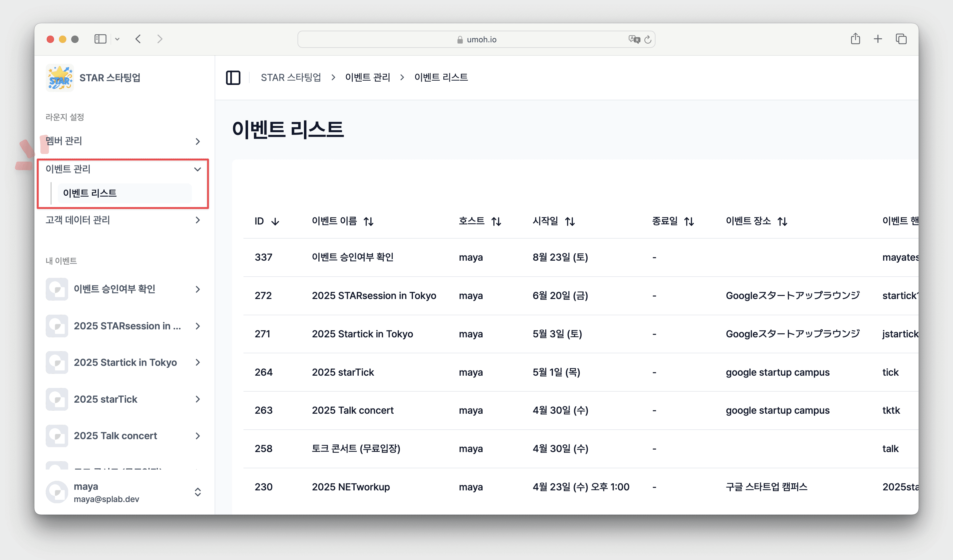The height and width of the screenshot is (560, 953).
Task: Show Safari tab overview icon
Action: tap(901, 39)
